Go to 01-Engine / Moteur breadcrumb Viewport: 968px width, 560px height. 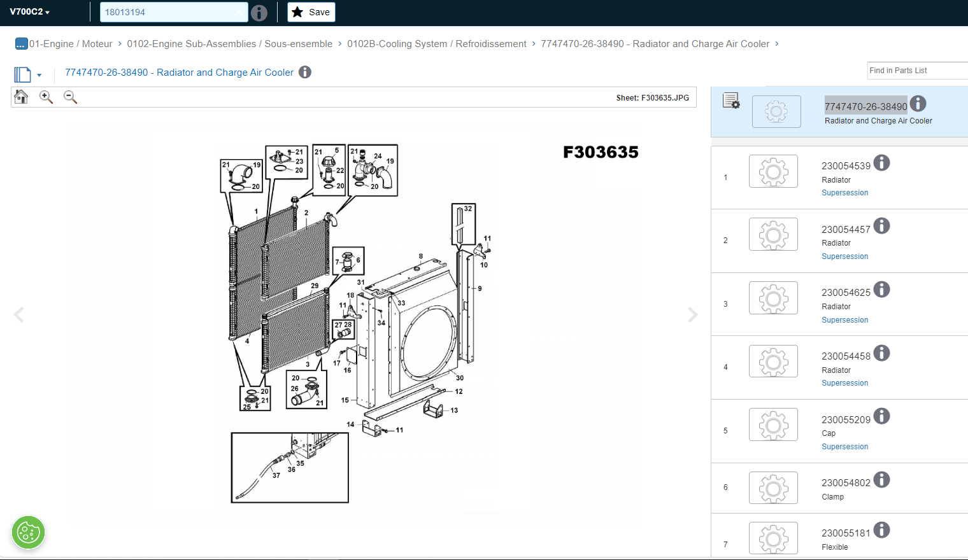pos(71,44)
